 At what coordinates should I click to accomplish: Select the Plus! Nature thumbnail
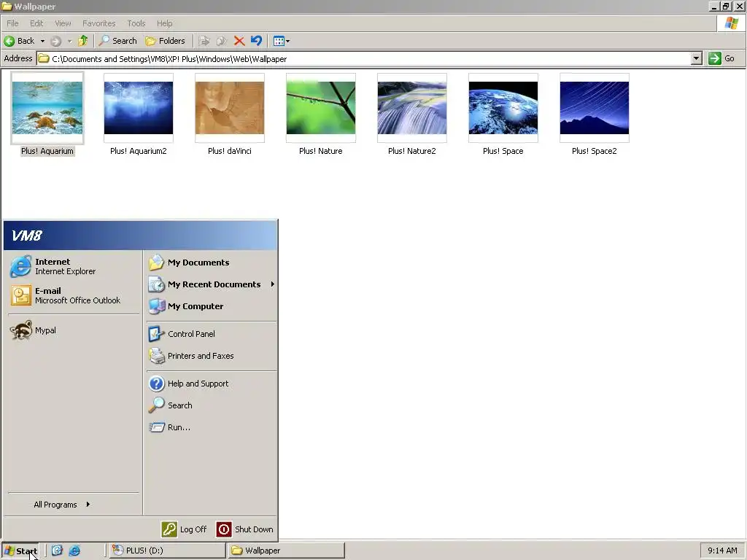pos(321,108)
